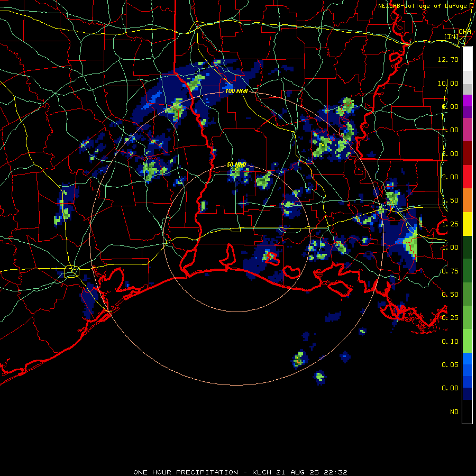Select the 0.00 legend value
Image resolution: width=476 pixels, height=476 pixels.
click(450, 388)
